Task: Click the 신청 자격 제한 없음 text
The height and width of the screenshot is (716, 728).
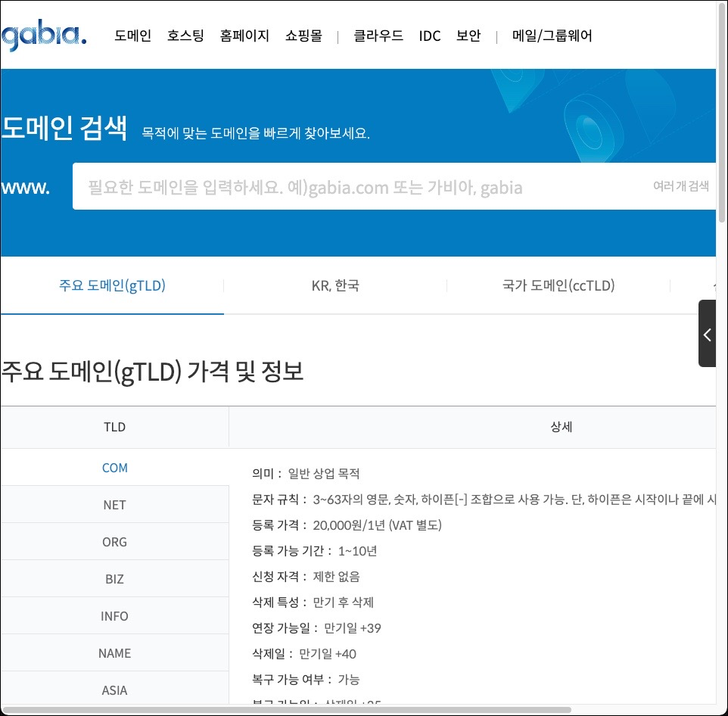Action: coord(306,577)
